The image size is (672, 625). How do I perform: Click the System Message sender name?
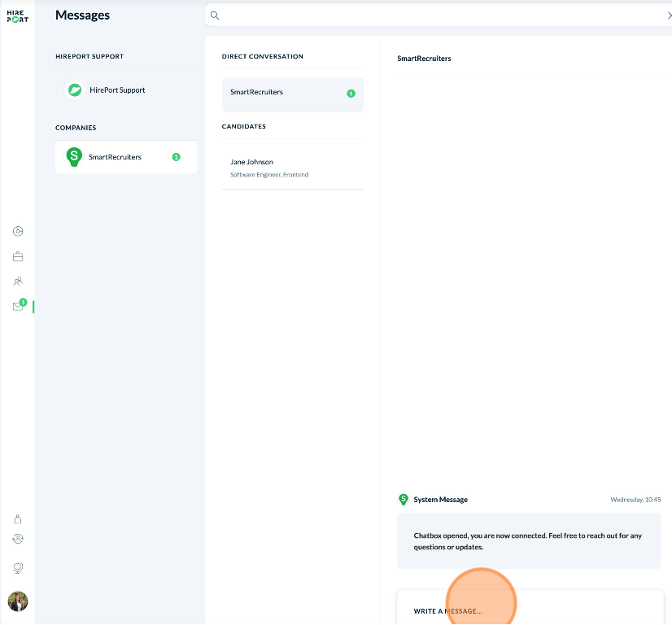(441, 500)
